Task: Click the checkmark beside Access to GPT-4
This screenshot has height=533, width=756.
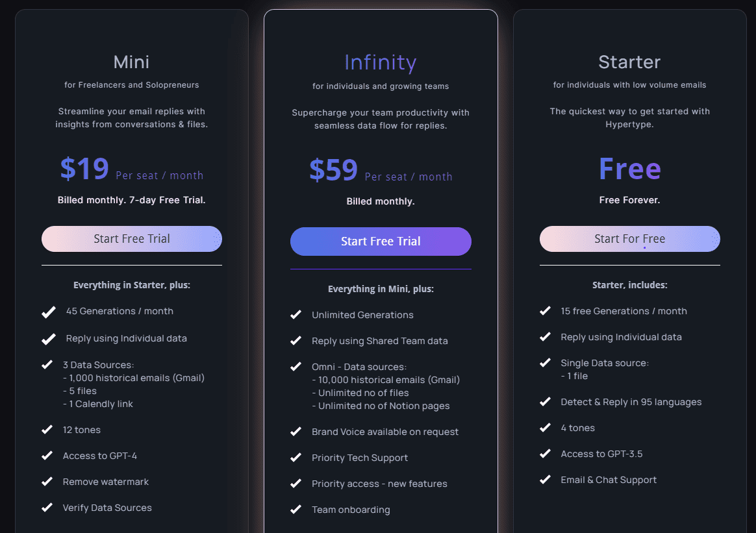Action: tap(47, 456)
